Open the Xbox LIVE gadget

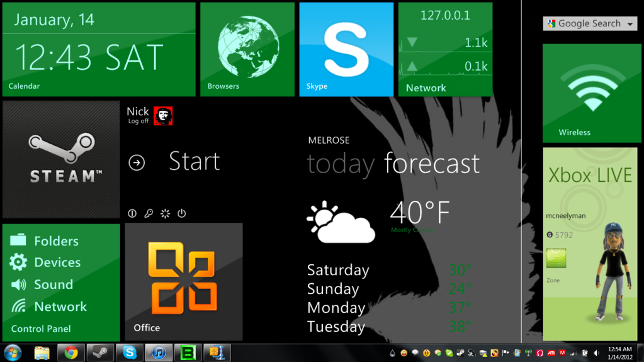point(590,244)
